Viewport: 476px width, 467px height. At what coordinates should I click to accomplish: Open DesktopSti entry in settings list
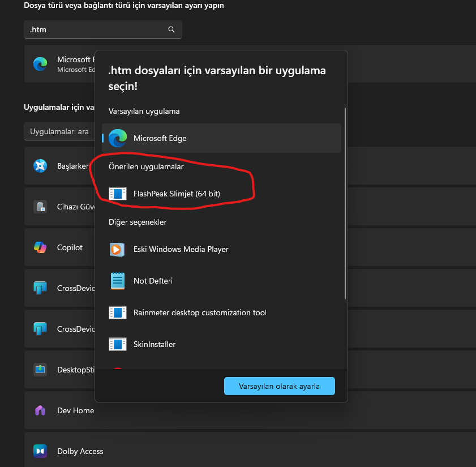tap(59, 370)
